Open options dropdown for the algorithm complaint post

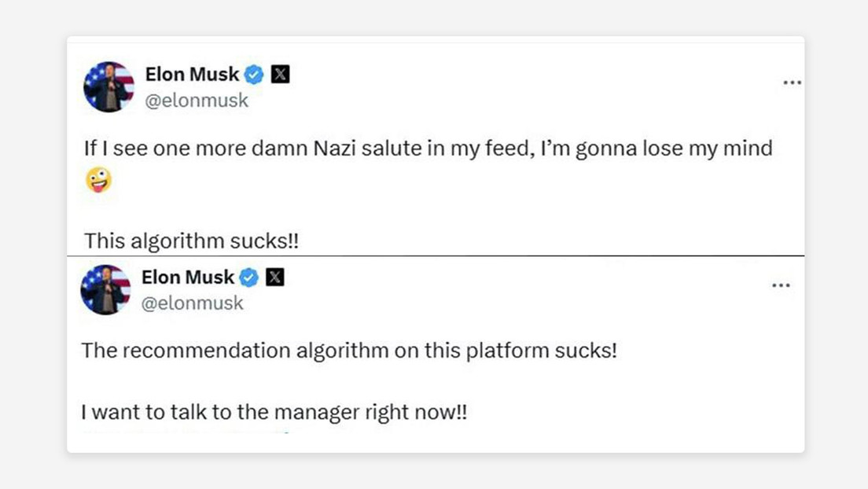(781, 284)
